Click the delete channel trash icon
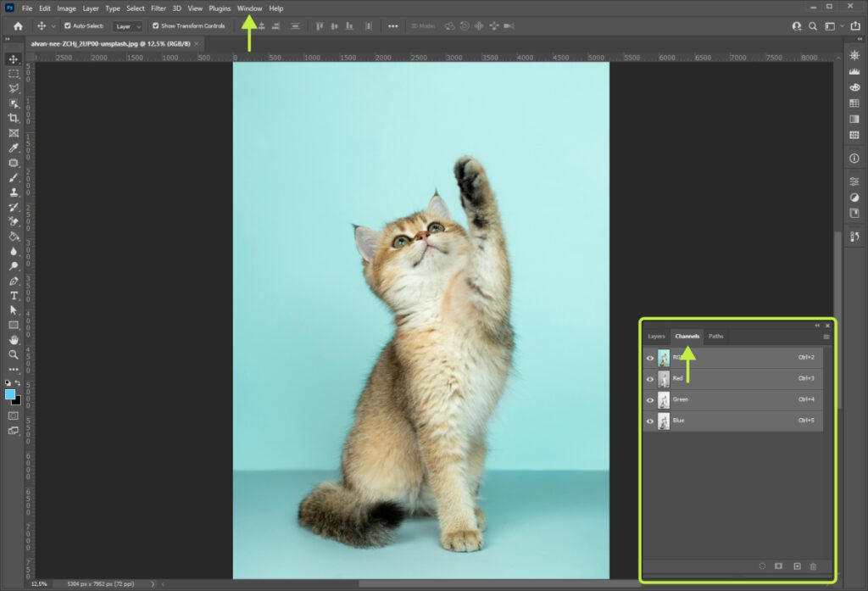Screen dimensions: 868x591 point(813,566)
